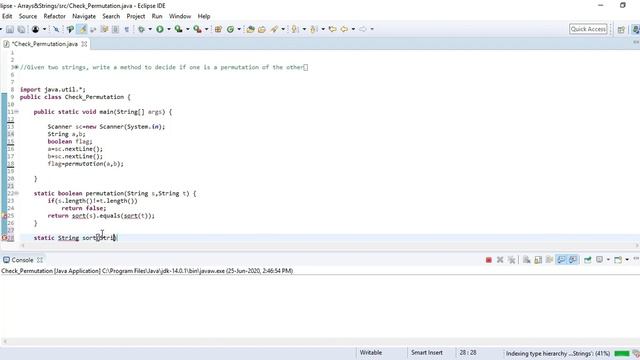Click the Open Console icon
This screenshot has width=640, height=360.
point(618,260)
